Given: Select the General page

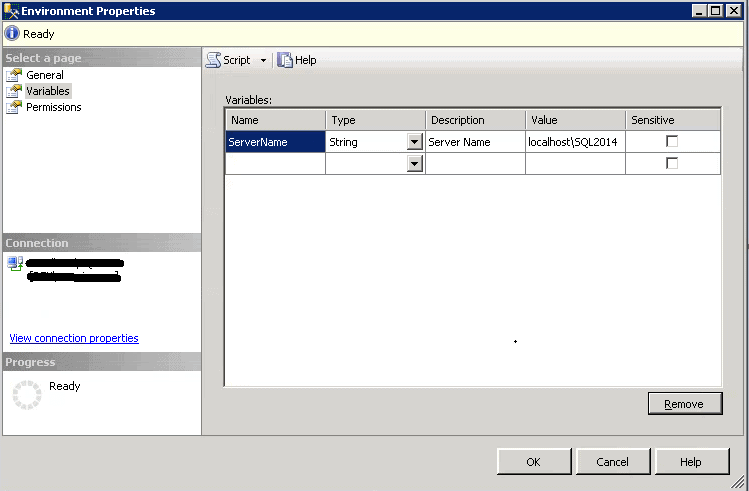Looking at the screenshot, I should 44,75.
